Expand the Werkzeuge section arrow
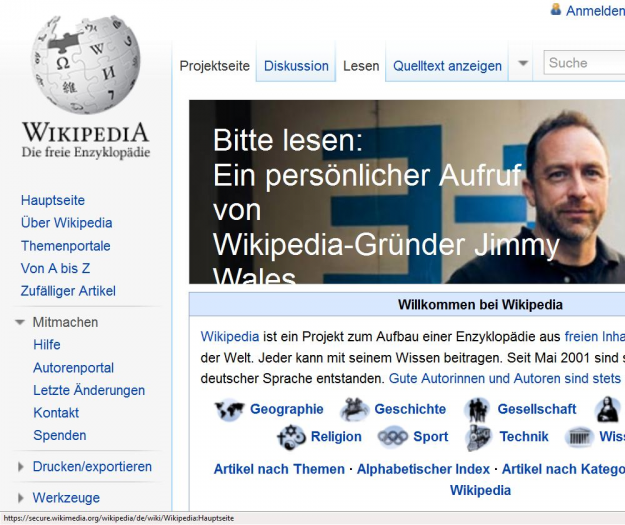625x525 pixels. click(21, 498)
